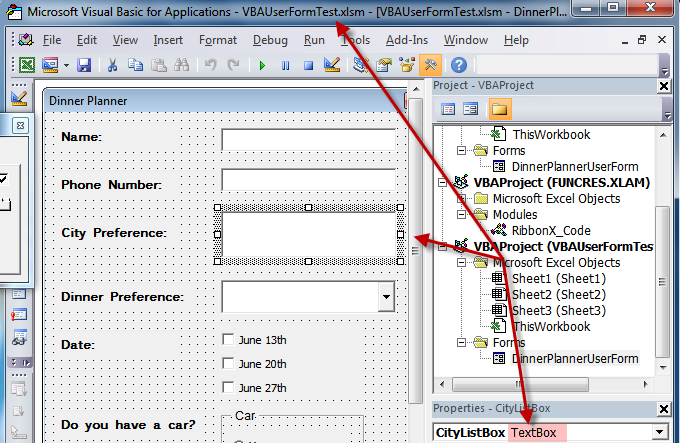Click the Name text box field
Viewport: 680px width, 443px height.
coord(310,139)
